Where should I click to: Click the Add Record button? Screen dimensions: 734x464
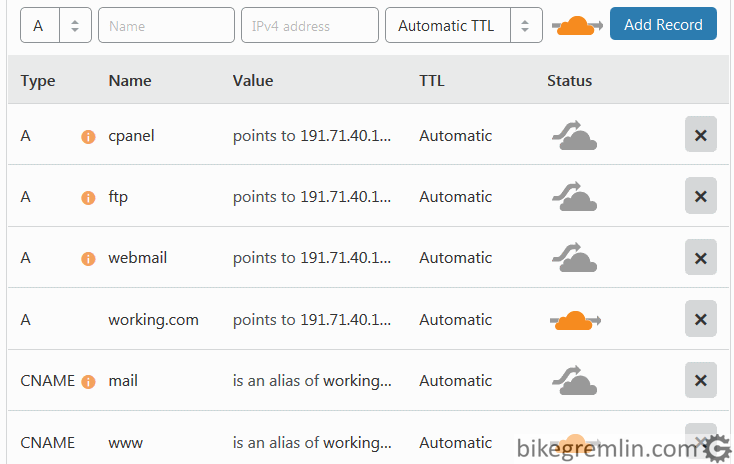tap(663, 24)
